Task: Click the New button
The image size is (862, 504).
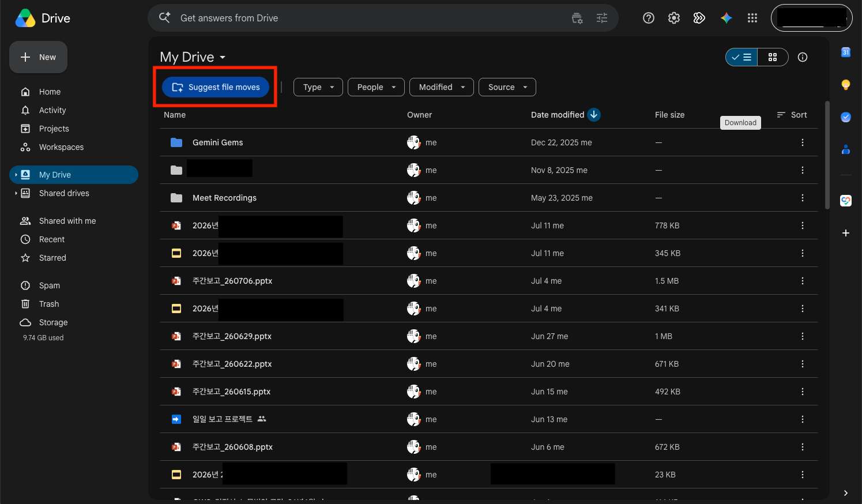Action: click(x=38, y=57)
